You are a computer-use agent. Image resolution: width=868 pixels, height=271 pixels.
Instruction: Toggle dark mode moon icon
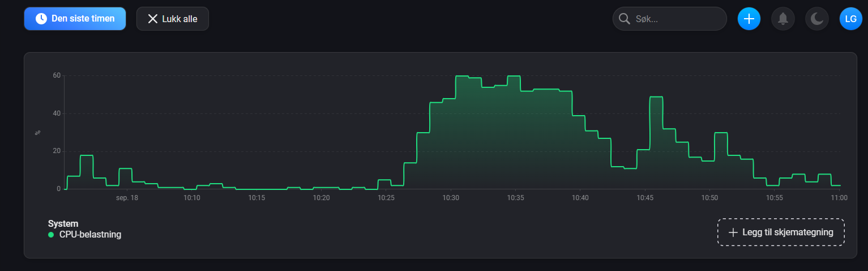817,19
